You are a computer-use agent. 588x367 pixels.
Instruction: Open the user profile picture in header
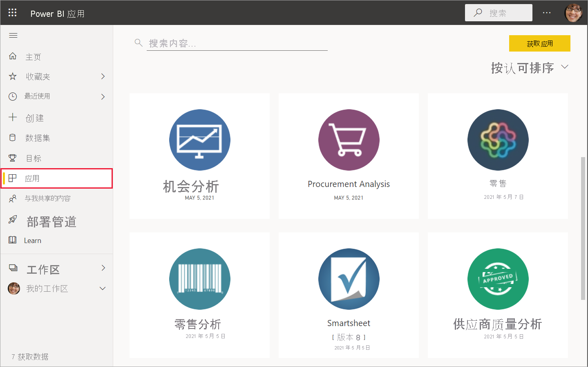[x=573, y=13]
